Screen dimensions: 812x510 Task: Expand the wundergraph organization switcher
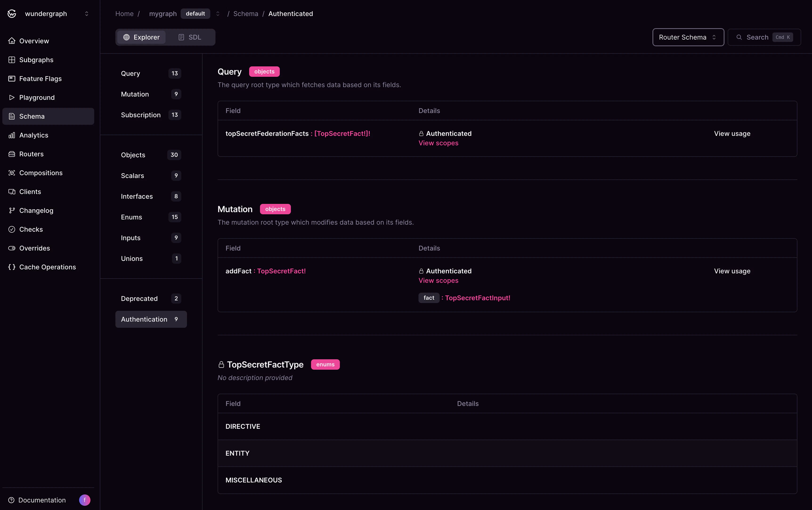pos(87,13)
